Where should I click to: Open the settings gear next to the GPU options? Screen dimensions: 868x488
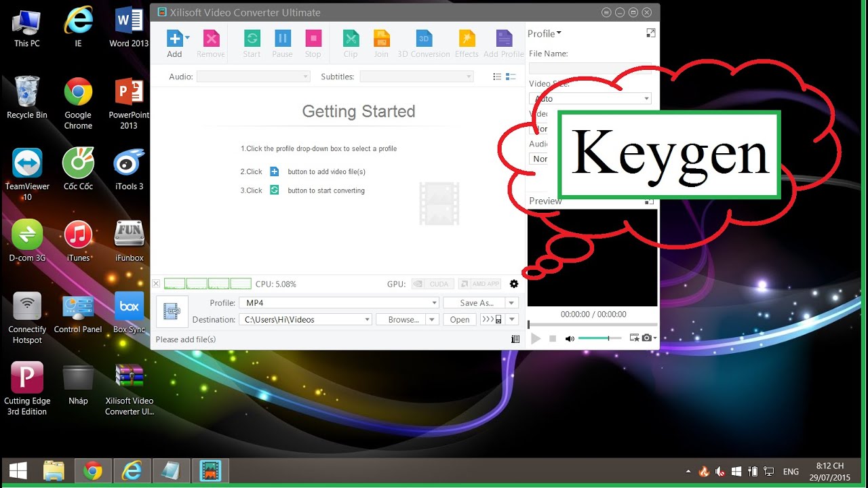(x=514, y=284)
